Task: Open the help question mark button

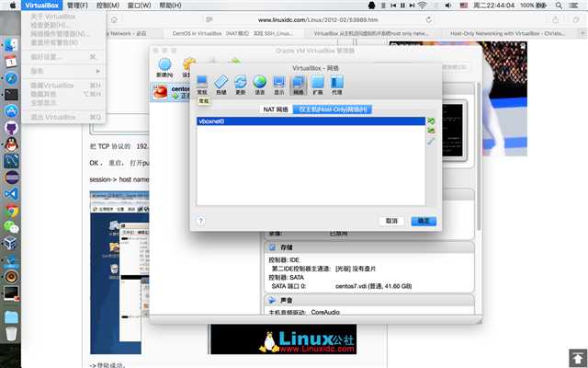Action: [x=200, y=221]
